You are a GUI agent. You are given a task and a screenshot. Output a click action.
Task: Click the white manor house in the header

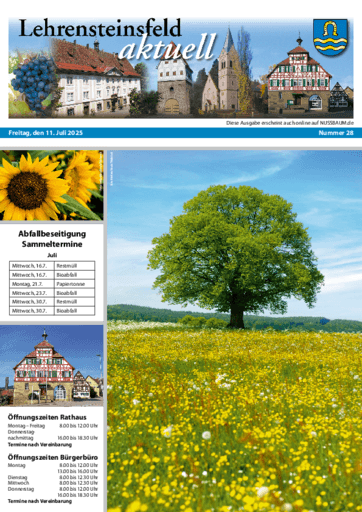97,78
